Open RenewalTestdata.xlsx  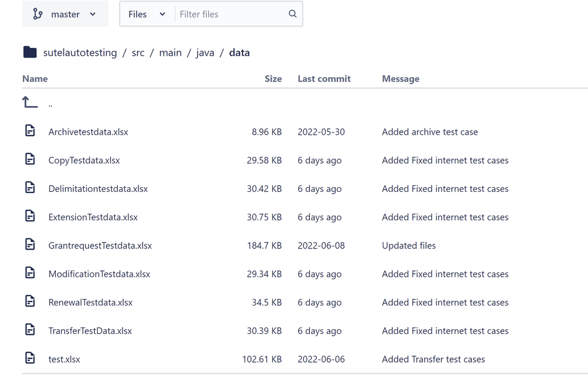click(x=90, y=303)
